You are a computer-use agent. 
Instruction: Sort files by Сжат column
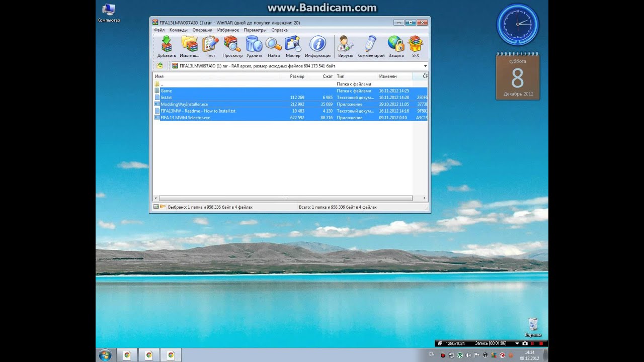[320, 76]
